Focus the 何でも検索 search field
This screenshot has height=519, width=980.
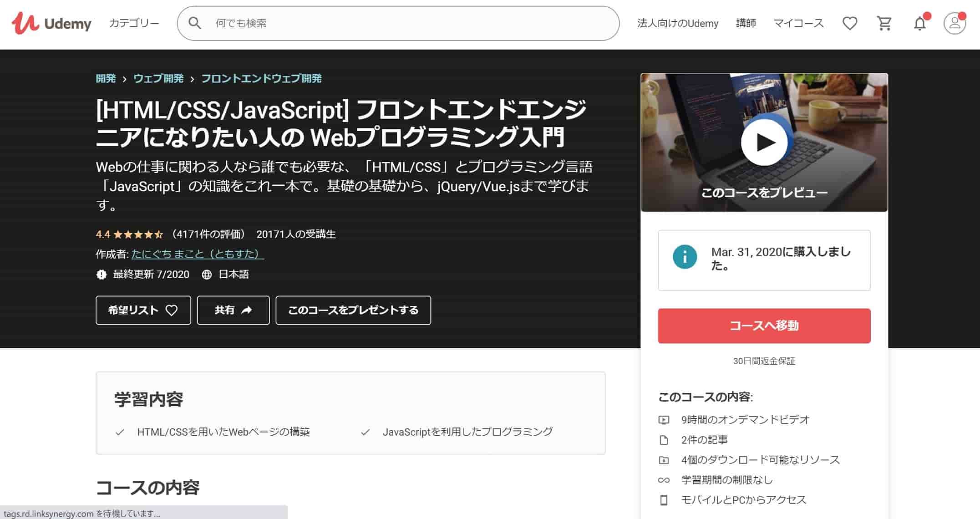tap(398, 23)
